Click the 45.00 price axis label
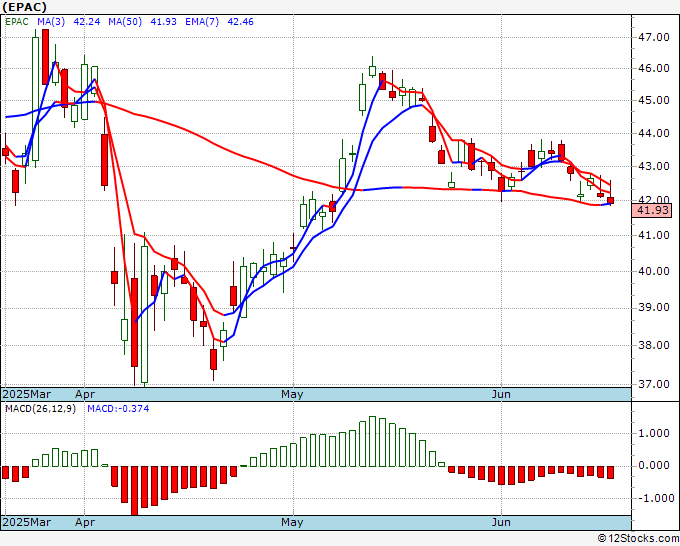 pos(654,100)
